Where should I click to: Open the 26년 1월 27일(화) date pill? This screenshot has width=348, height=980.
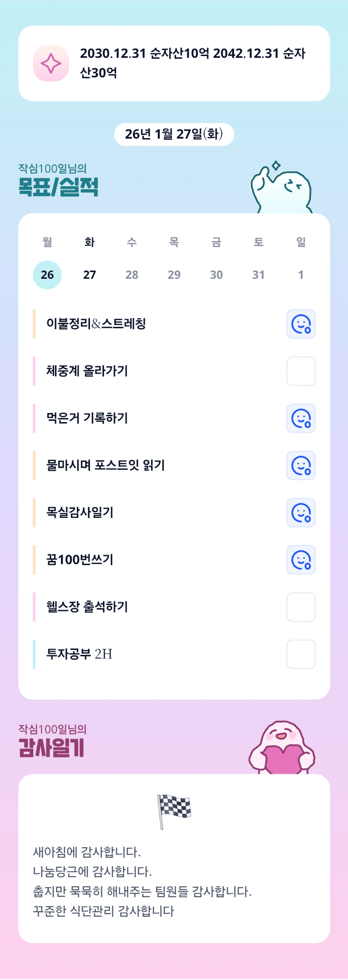(174, 134)
